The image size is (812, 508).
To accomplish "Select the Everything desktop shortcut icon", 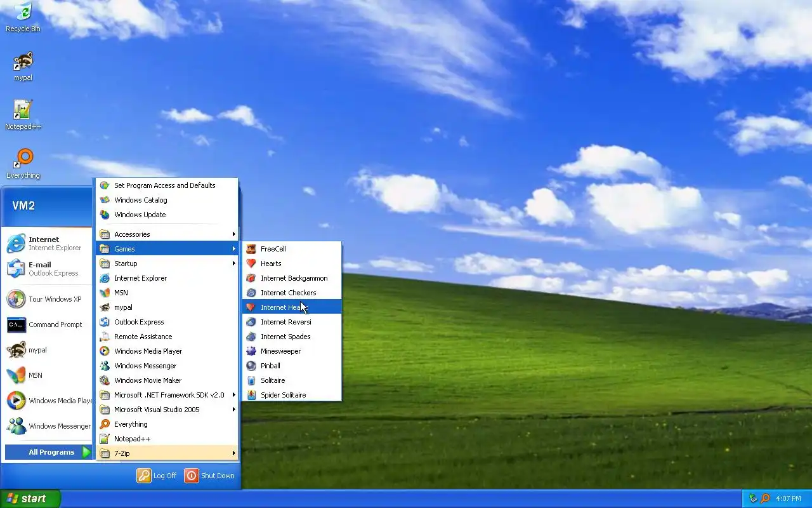I will click(x=23, y=164).
